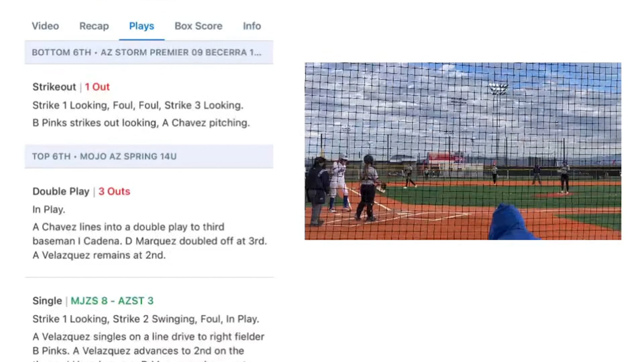The height and width of the screenshot is (362, 644).
Task: Select the Double Play title
Action: pos(61,192)
